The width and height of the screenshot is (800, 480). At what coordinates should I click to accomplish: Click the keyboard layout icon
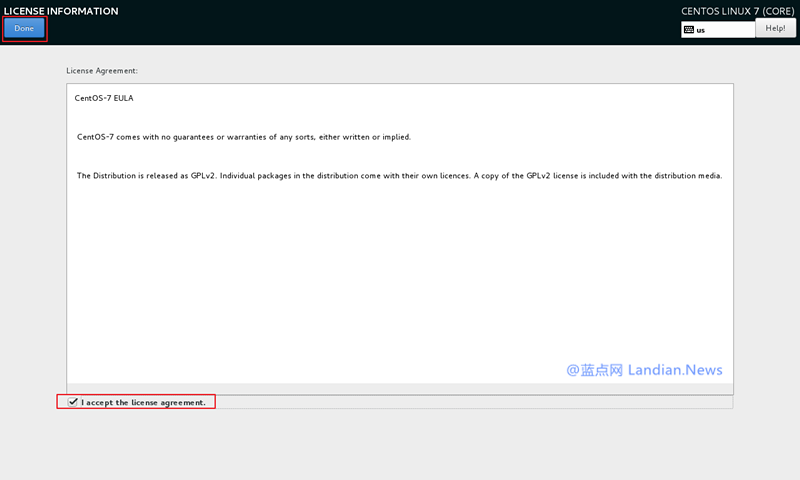[689, 30]
